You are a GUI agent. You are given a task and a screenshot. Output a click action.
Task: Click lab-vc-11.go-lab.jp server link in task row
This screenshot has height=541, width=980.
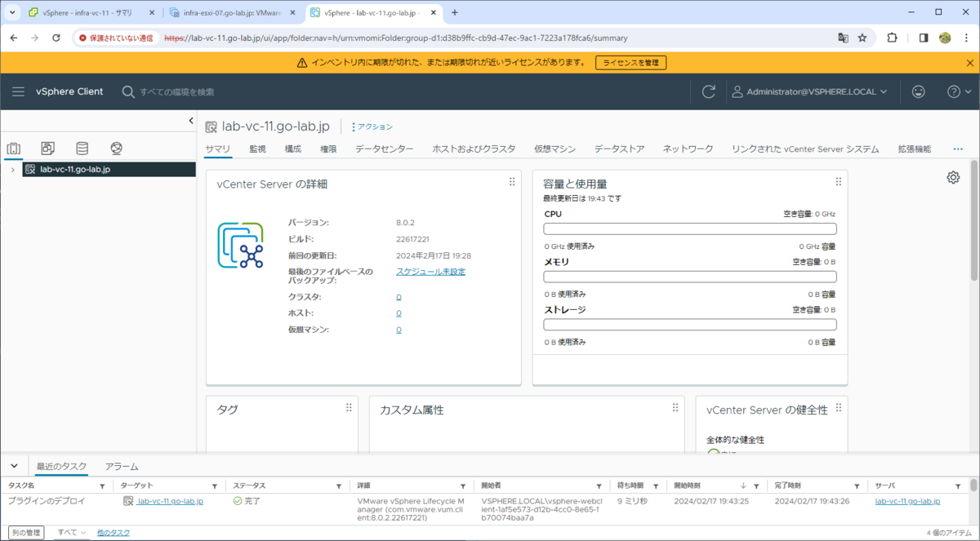907,501
